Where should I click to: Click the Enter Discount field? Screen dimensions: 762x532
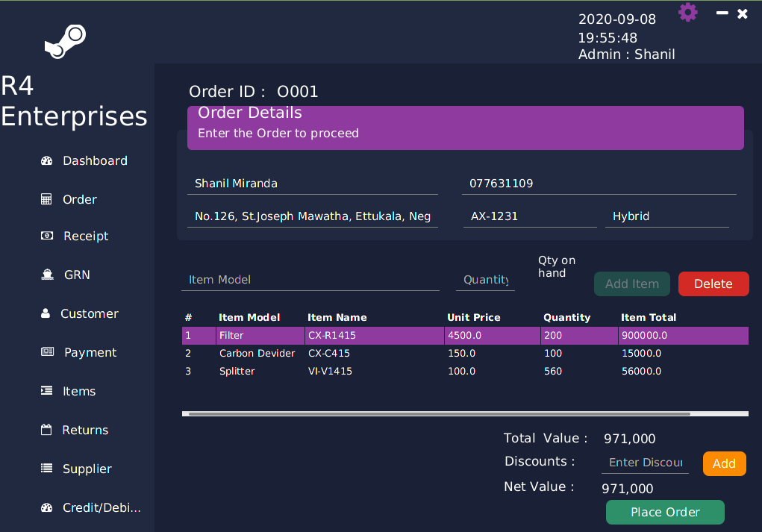(x=645, y=463)
